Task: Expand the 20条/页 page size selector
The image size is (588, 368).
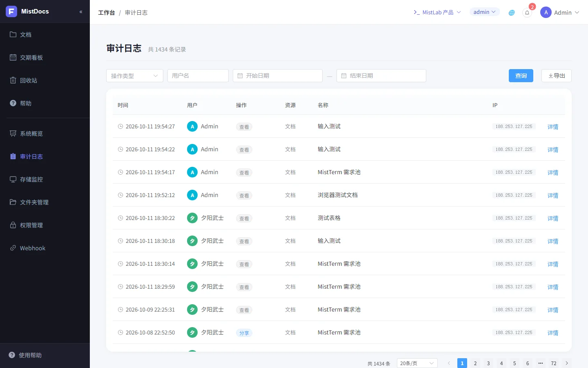Action: tap(417, 363)
